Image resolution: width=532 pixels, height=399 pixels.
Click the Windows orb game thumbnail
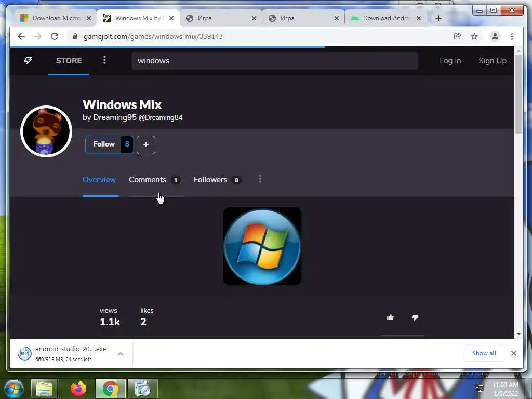[x=262, y=246]
